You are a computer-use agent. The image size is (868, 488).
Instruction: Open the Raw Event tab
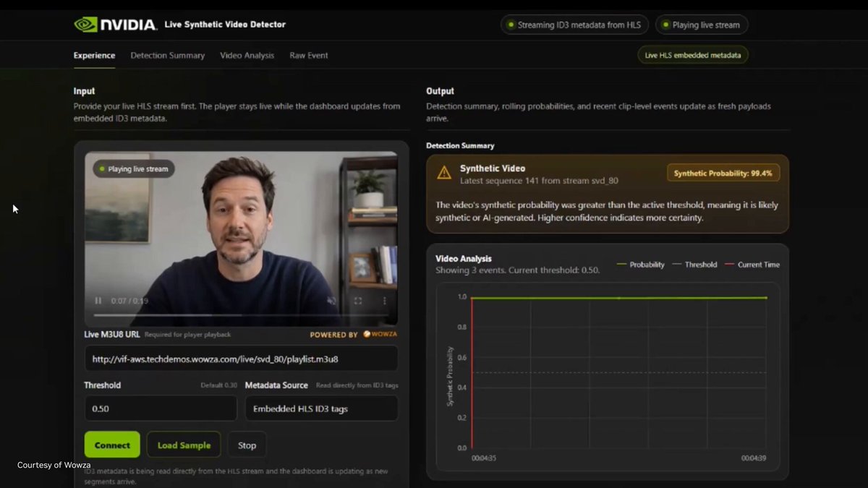pos(309,56)
